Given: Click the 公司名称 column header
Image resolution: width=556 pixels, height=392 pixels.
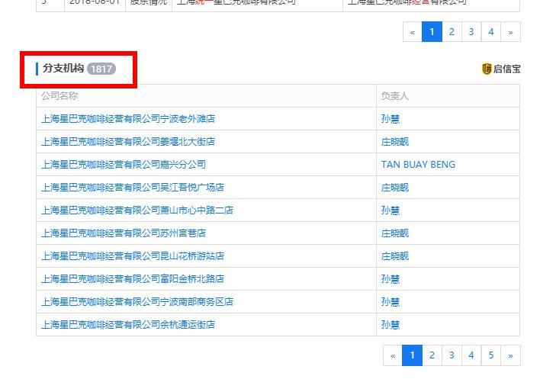Looking at the screenshot, I should (x=59, y=95).
